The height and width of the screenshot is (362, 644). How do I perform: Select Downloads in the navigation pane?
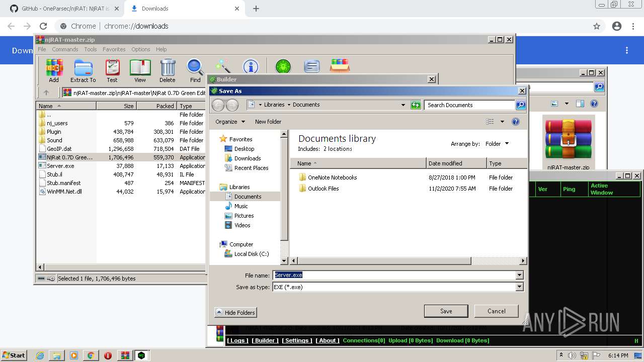(x=248, y=158)
